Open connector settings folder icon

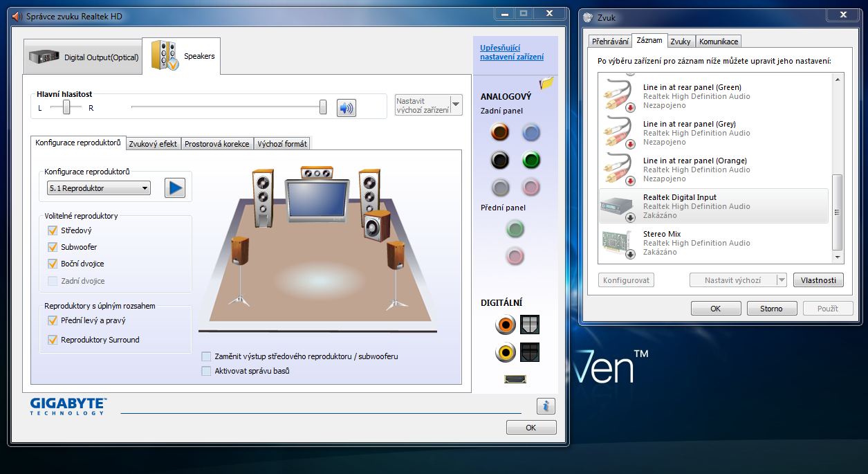[546, 83]
